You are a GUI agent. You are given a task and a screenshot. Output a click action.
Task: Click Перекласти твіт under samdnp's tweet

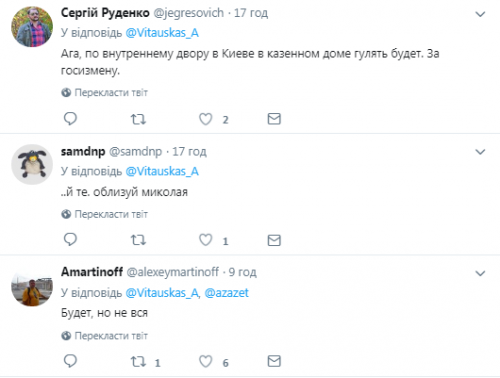click(x=104, y=214)
